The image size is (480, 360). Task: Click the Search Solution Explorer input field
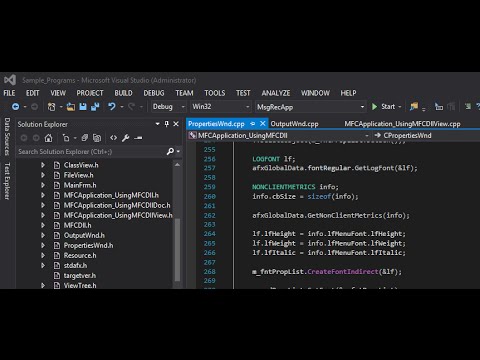[x=91, y=152]
